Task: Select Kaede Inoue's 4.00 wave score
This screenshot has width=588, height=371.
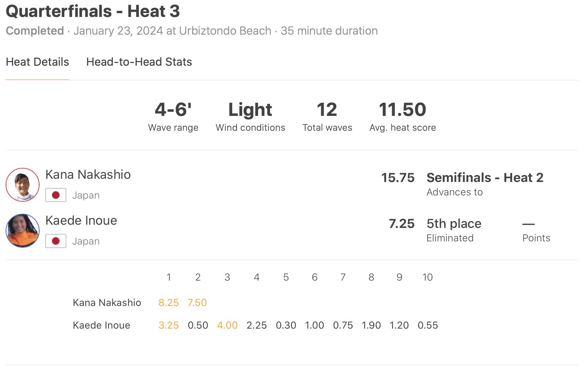Action: pyautogui.click(x=227, y=325)
